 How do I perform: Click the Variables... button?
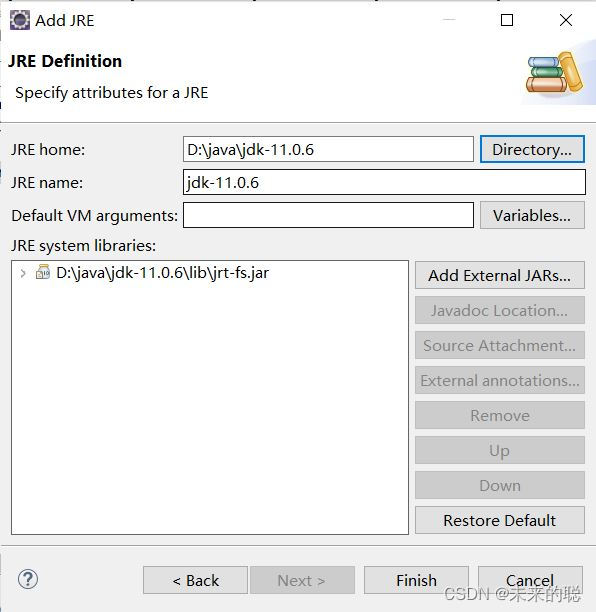pos(532,215)
